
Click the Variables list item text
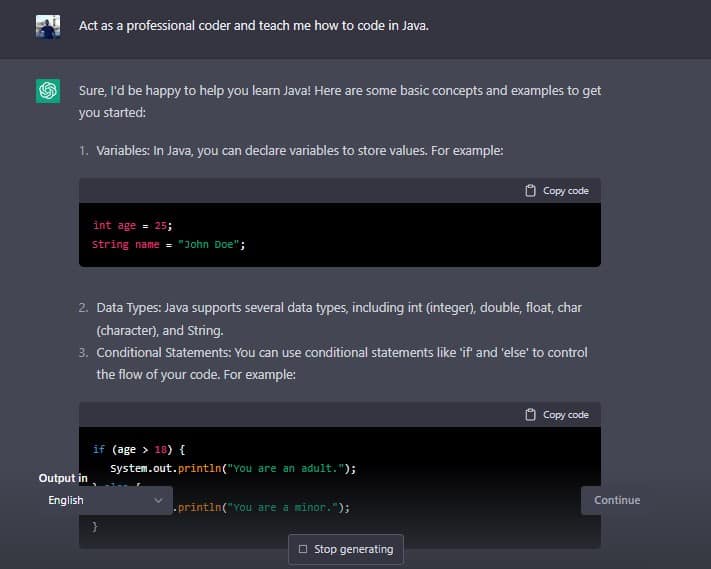tap(299, 151)
